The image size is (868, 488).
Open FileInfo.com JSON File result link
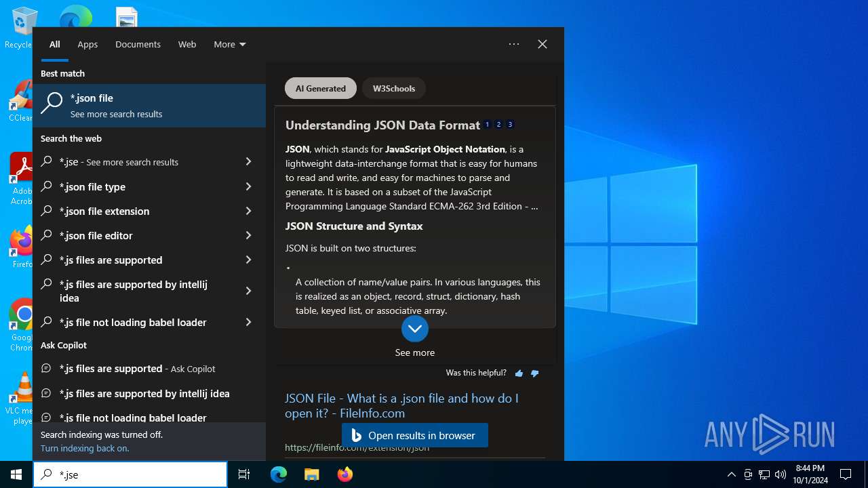[x=401, y=405]
